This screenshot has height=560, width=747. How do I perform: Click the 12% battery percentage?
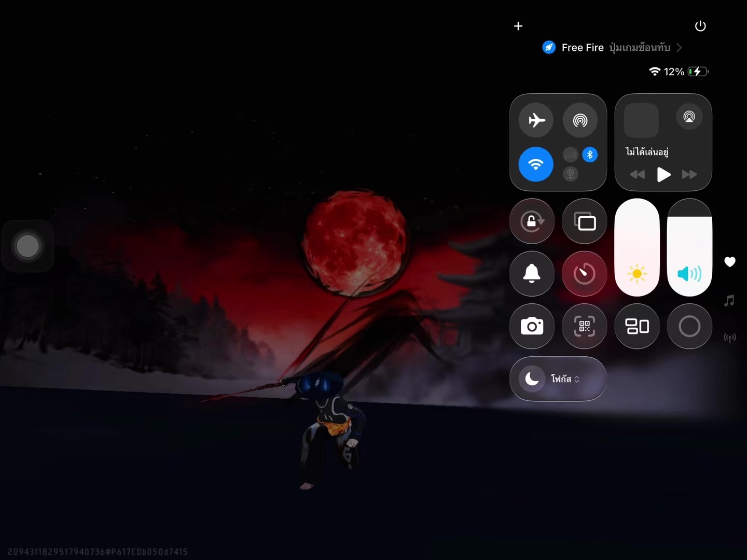[674, 72]
